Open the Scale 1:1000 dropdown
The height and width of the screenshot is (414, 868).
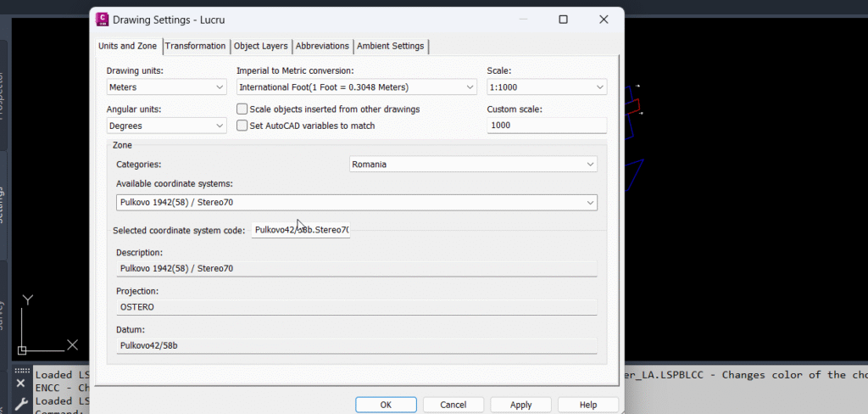[x=546, y=87]
